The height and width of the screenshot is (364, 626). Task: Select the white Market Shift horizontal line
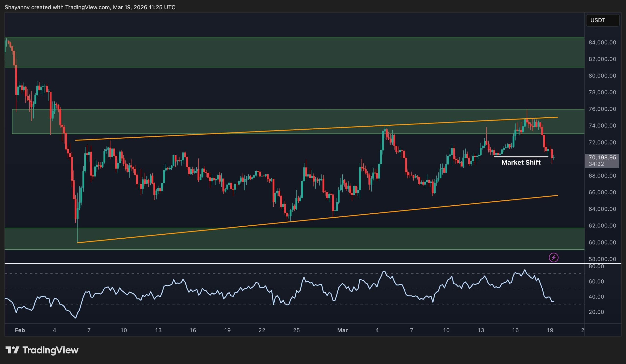(521, 157)
